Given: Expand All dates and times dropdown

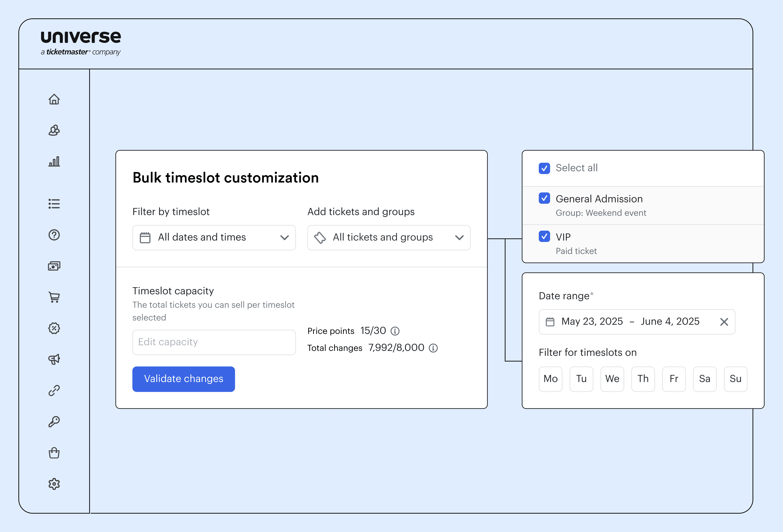Looking at the screenshot, I should coord(214,237).
